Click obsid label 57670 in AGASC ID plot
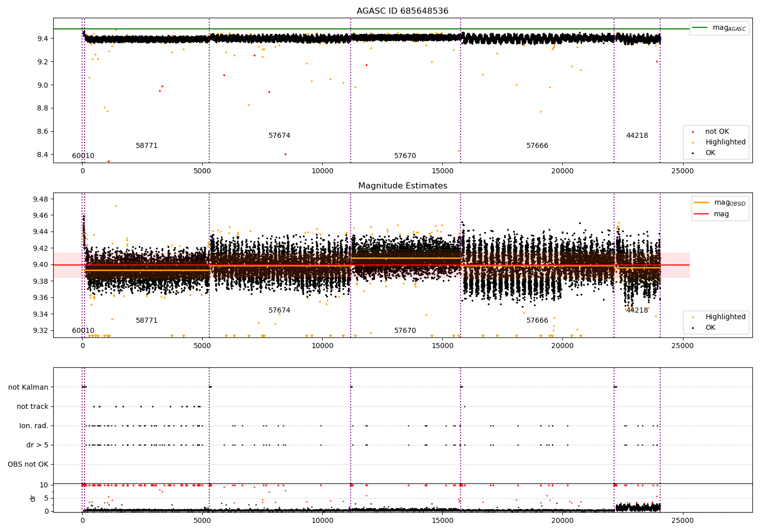760x532 pixels. (x=405, y=156)
